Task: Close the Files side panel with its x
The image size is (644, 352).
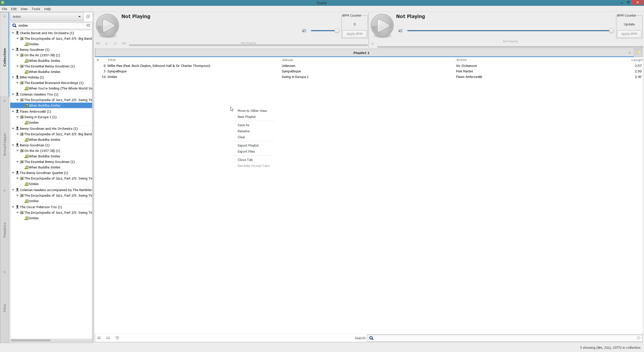Action: click(x=5, y=272)
